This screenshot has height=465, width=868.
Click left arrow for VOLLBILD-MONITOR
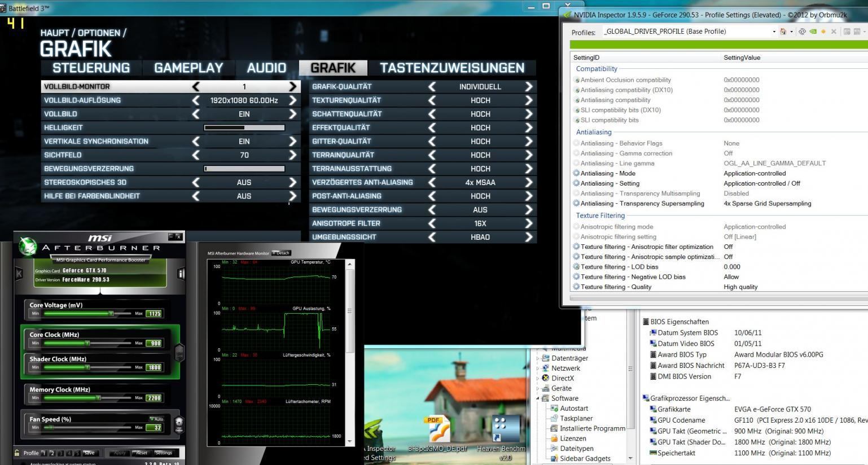coord(196,86)
